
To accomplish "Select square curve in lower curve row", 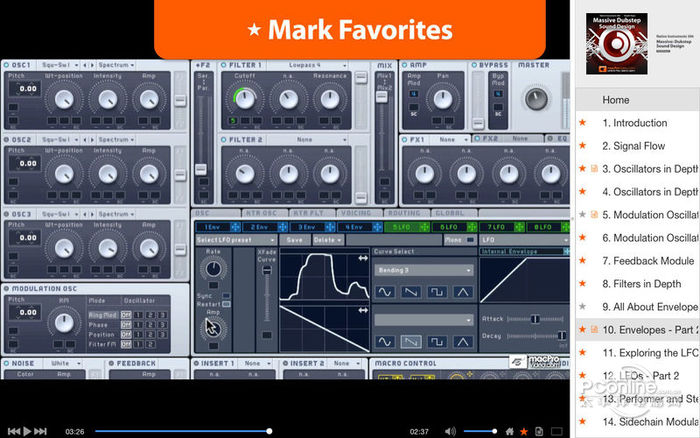I will [x=437, y=342].
